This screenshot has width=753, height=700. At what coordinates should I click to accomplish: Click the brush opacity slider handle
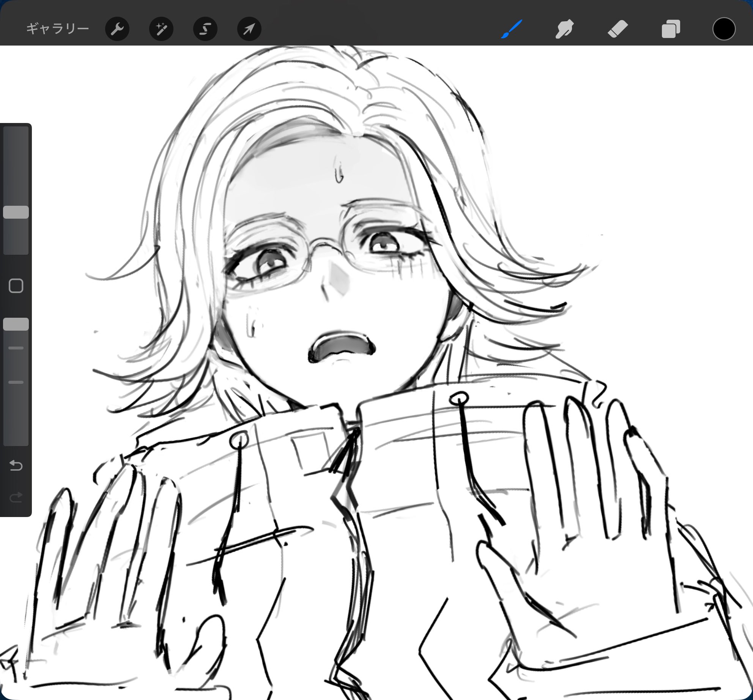[16, 324]
